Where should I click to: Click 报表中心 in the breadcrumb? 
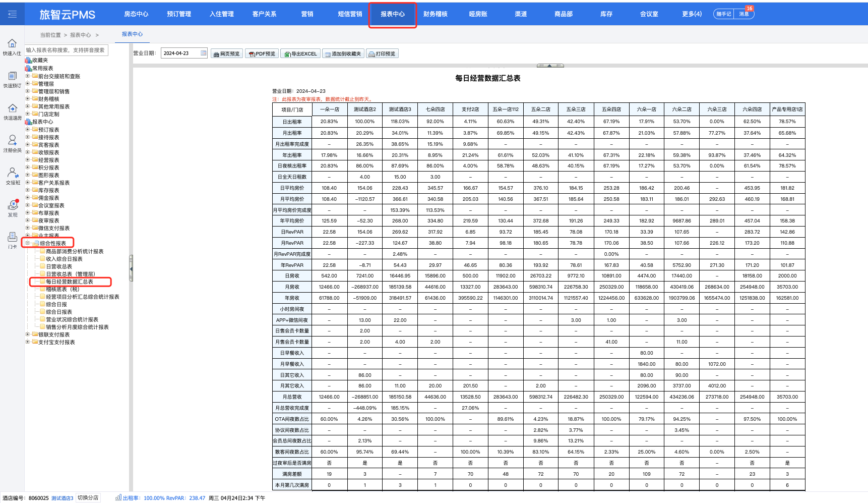[81, 35]
